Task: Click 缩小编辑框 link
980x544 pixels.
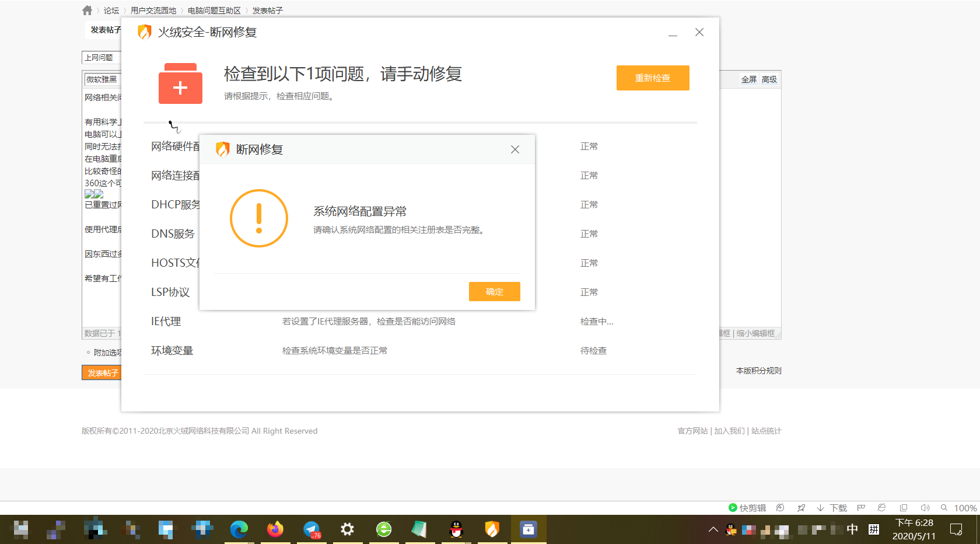Action: click(x=755, y=333)
